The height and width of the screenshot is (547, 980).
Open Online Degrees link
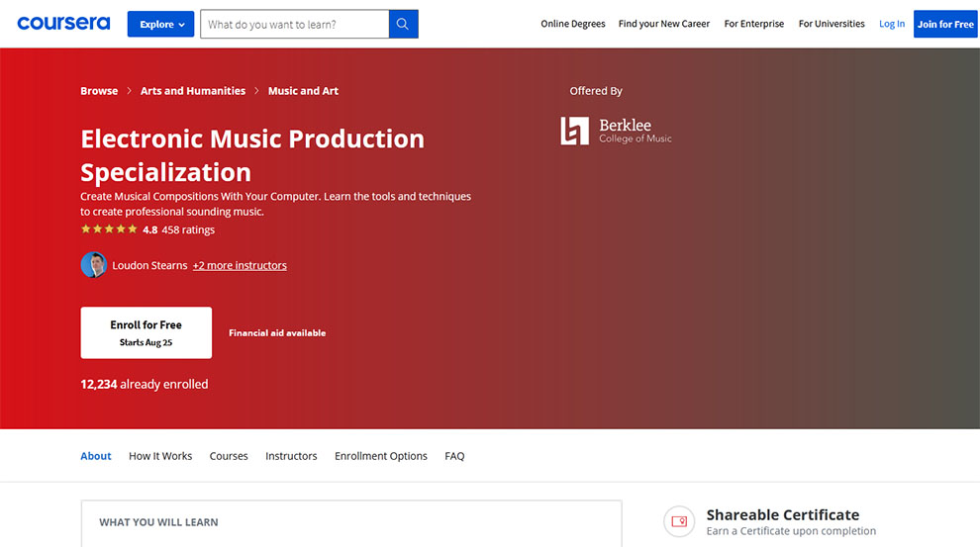pyautogui.click(x=572, y=24)
